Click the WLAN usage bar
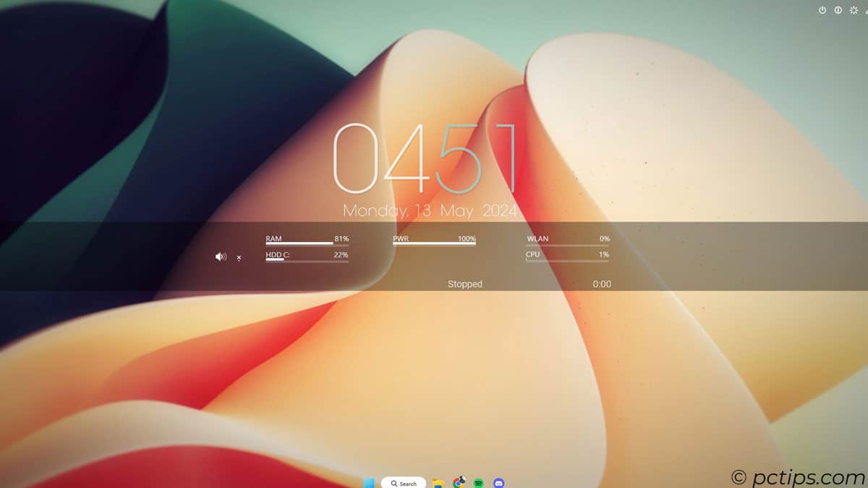The width and height of the screenshot is (868, 488). point(567,244)
